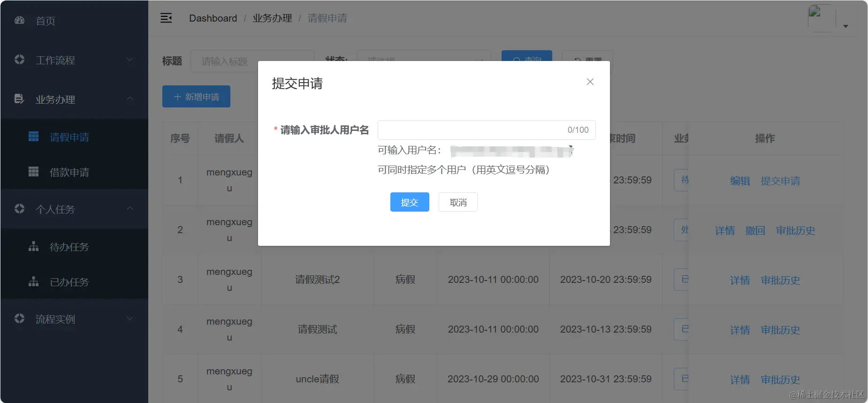Click the 请假测试2 title cell

pyautogui.click(x=318, y=280)
